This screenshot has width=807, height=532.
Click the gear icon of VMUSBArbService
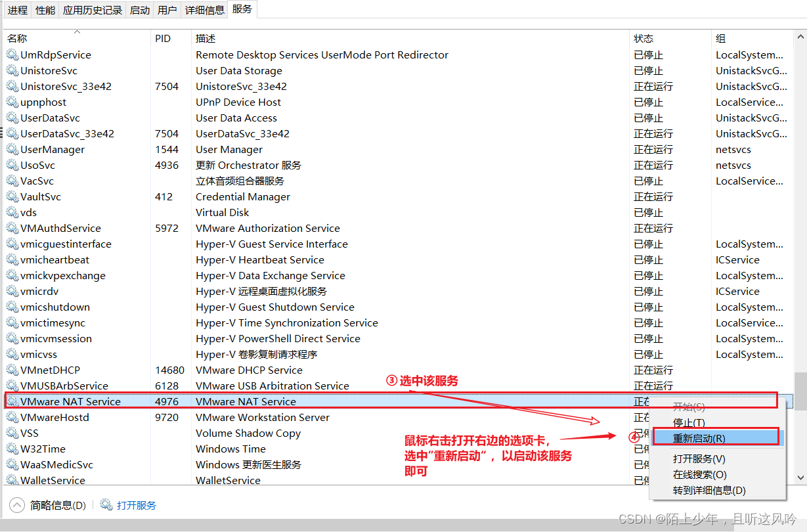tap(12, 386)
